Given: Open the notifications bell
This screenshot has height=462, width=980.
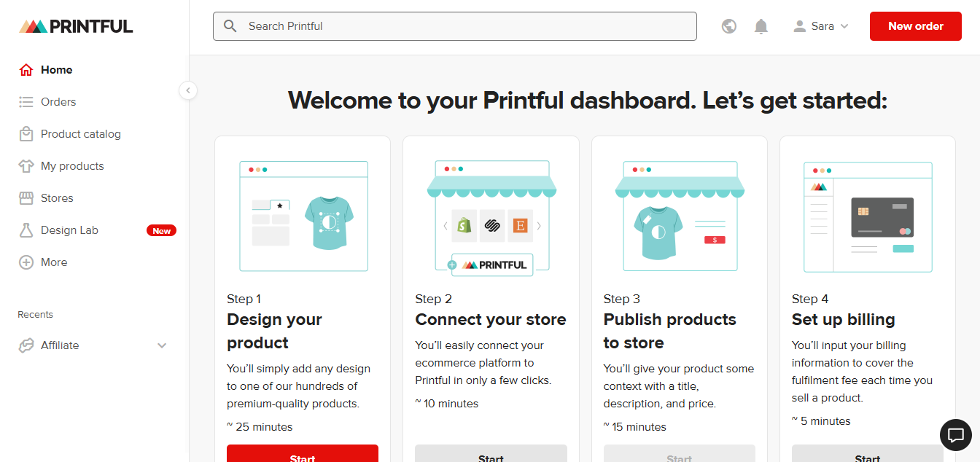Looking at the screenshot, I should [761, 26].
